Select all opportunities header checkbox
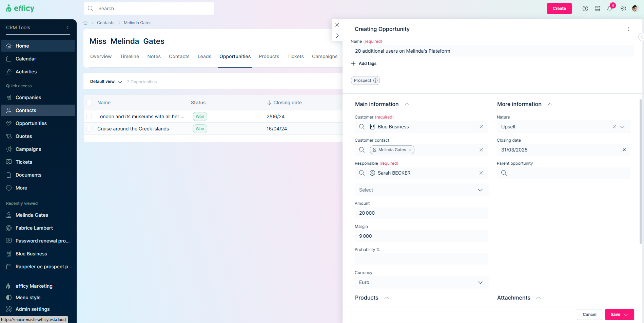Viewport: 644px width, 323px height. coord(89,103)
